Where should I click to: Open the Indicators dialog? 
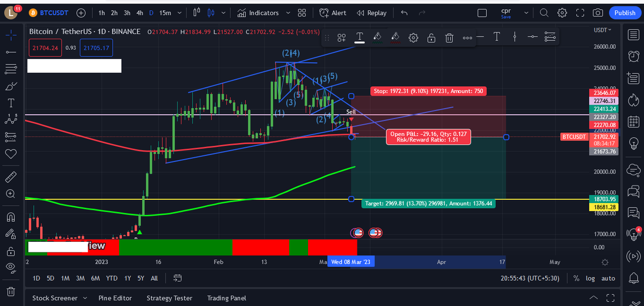coord(258,12)
